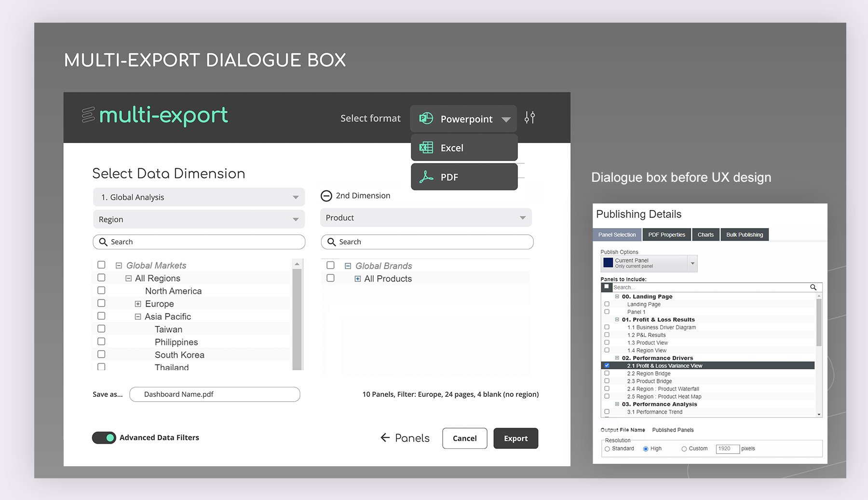868x500 pixels.
Task: Click the multi-export logo icon
Action: tap(88, 115)
